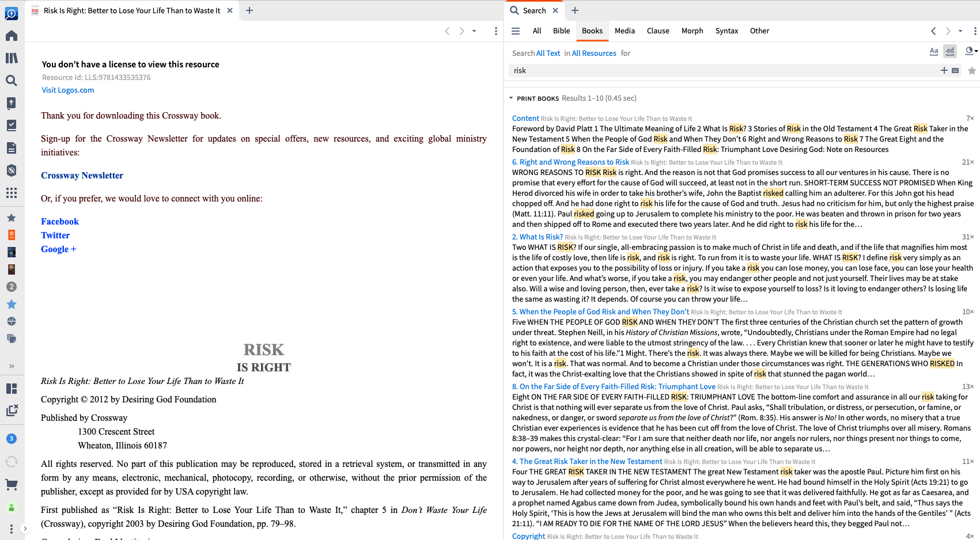Go to the Home dashboard
The height and width of the screenshot is (540, 980).
(12, 36)
